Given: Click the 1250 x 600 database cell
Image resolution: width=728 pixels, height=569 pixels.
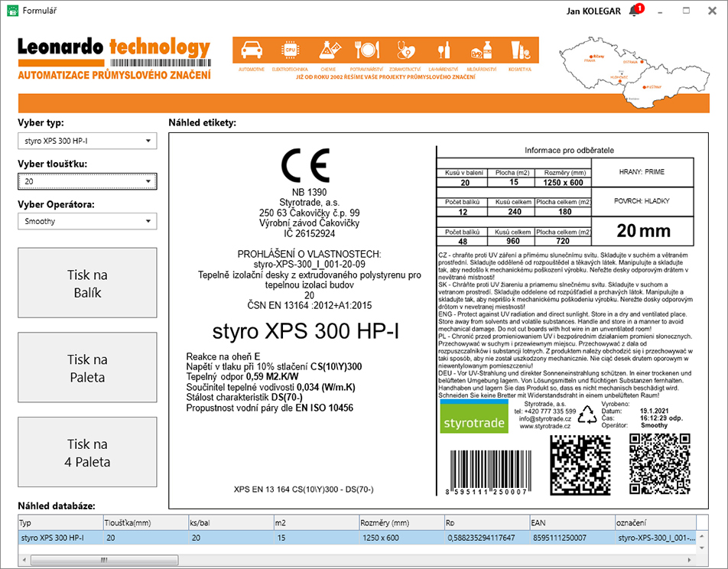Looking at the screenshot, I should click(x=401, y=538).
